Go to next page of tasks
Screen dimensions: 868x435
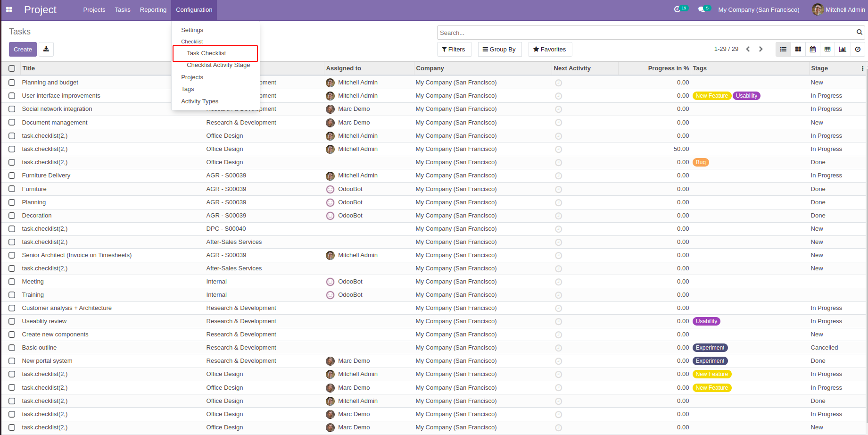click(x=761, y=49)
